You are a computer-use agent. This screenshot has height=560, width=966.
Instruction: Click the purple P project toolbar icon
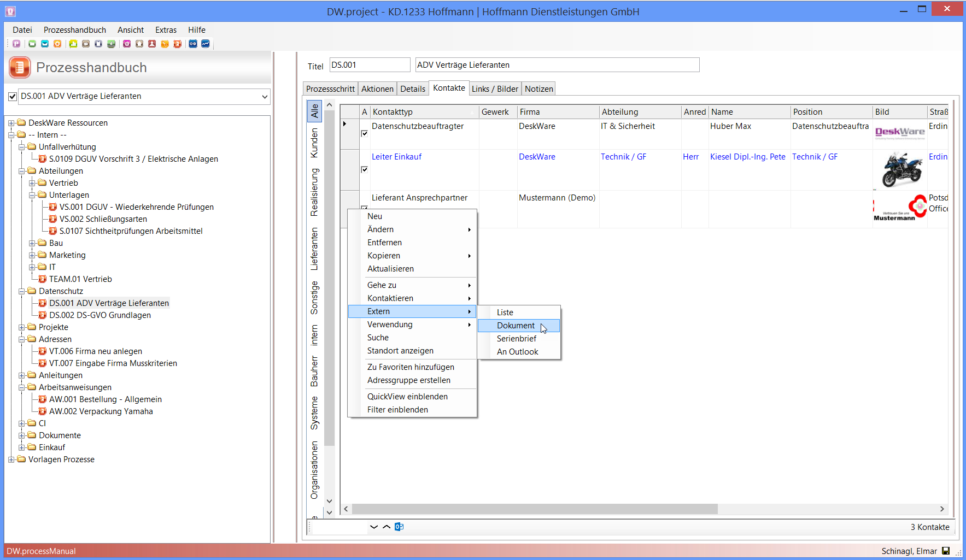click(16, 44)
